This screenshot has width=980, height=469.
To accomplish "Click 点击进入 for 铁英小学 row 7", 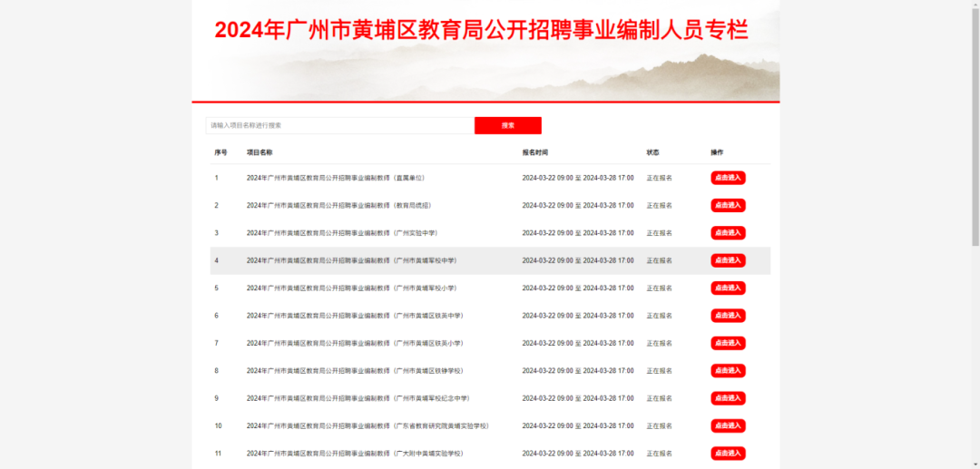I will coord(728,343).
